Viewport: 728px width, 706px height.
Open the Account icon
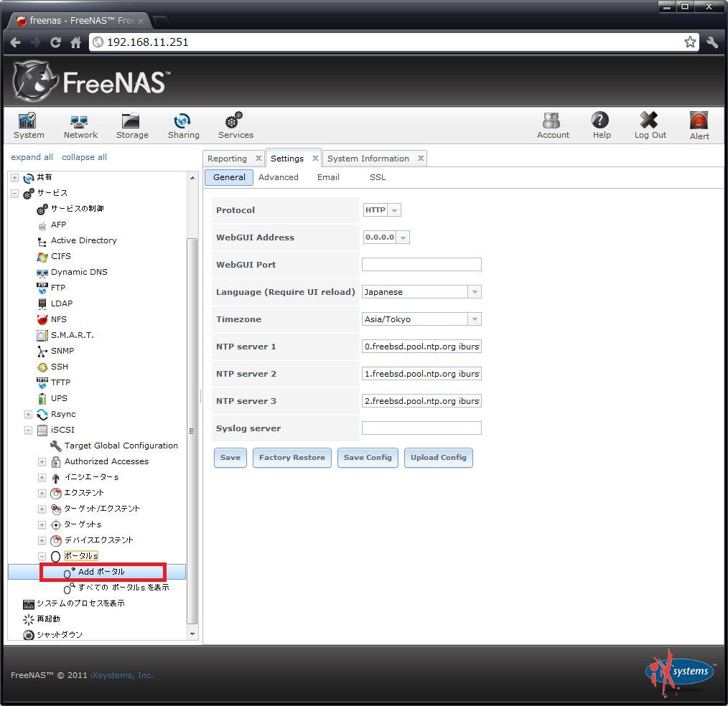(553, 126)
